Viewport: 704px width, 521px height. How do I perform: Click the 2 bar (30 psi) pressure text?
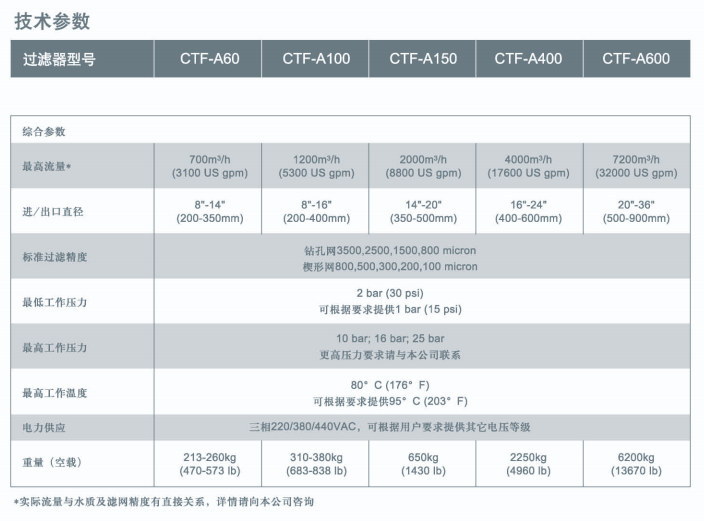point(391,294)
